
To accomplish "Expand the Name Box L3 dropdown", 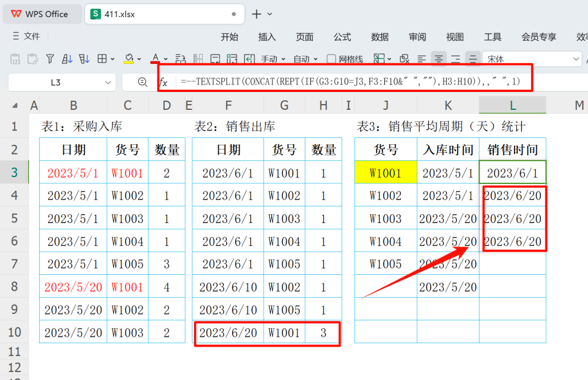I will tap(108, 82).
